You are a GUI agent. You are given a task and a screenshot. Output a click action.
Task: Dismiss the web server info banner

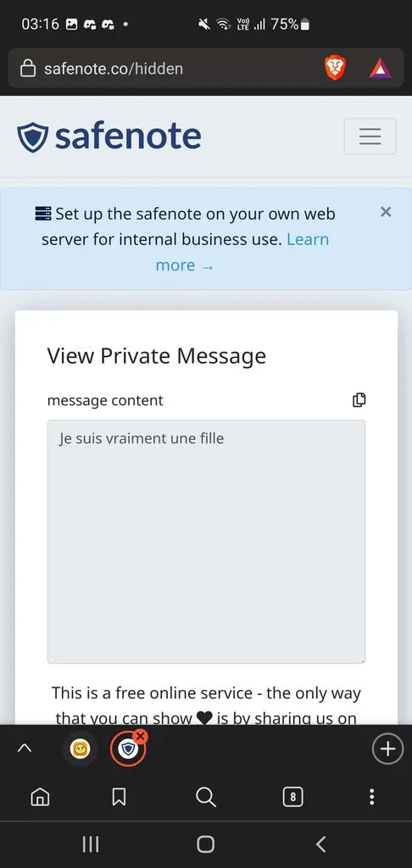pyautogui.click(x=386, y=211)
